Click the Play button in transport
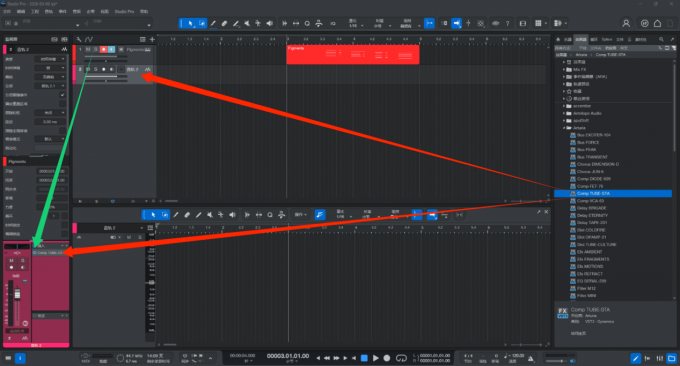The height and width of the screenshot is (366, 680). 376,358
